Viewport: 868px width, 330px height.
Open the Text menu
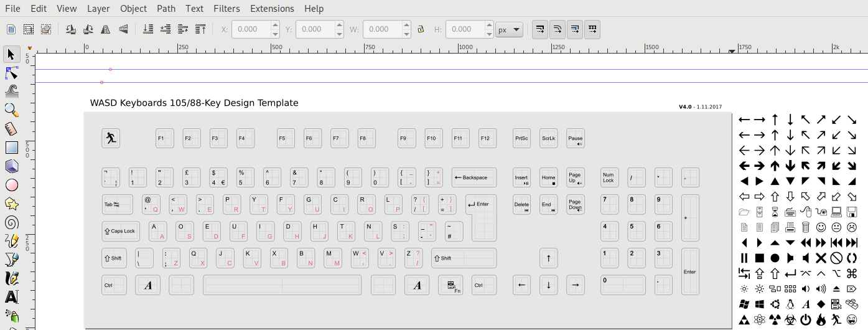pyautogui.click(x=195, y=9)
